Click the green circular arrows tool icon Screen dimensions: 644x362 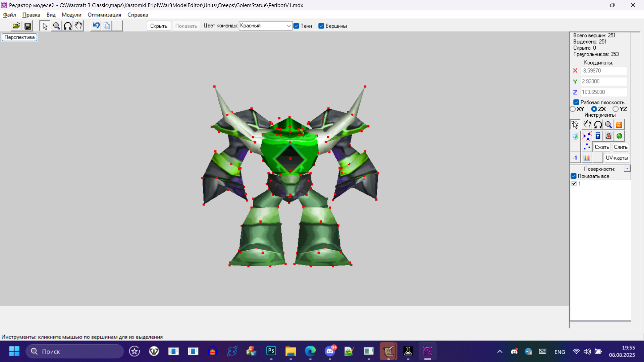pos(619,136)
